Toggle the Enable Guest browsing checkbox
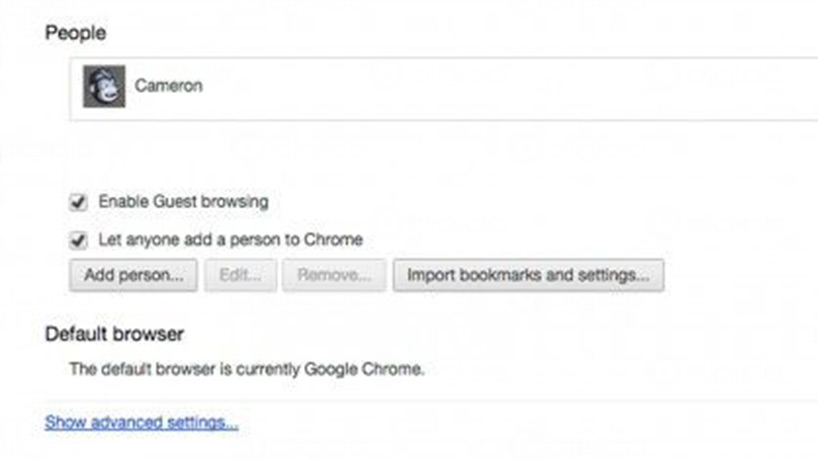The image size is (818, 460). (78, 202)
